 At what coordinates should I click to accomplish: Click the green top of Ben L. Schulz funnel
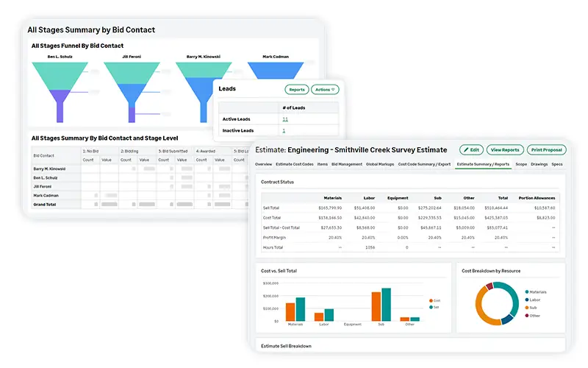(x=60, y=75)
